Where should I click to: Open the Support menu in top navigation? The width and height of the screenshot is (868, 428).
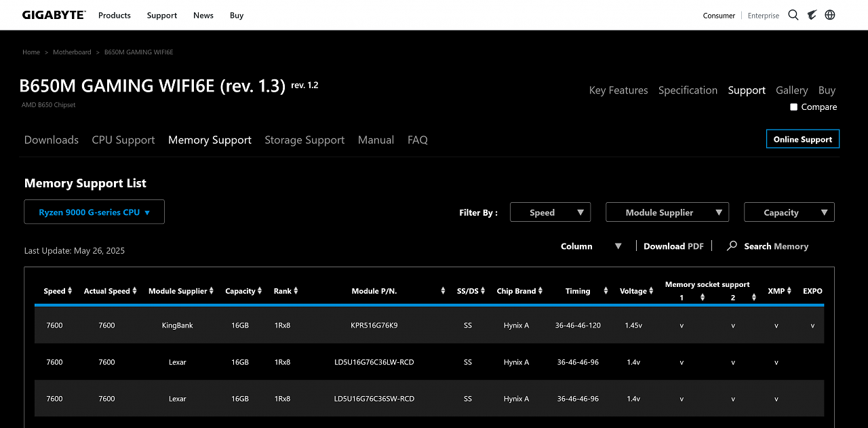[162, 15]
